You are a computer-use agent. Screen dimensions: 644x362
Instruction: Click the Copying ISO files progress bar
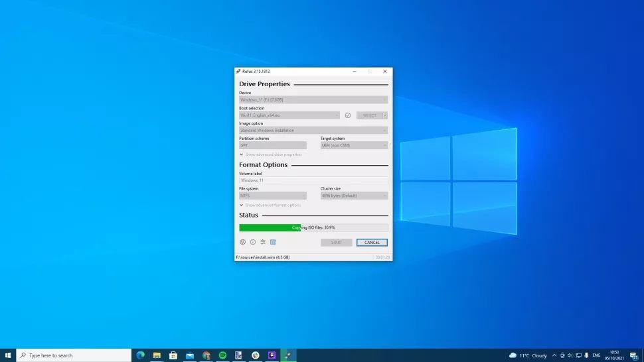(313, 227)
